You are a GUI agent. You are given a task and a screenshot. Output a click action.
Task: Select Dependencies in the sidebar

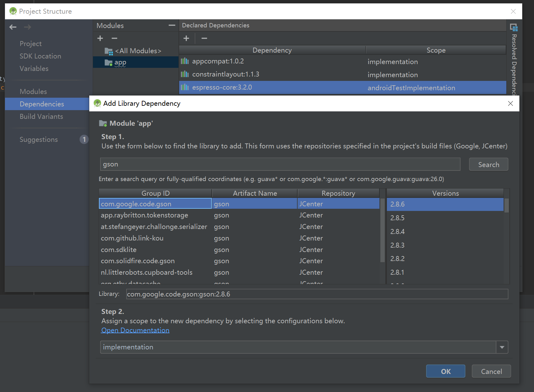click(47, 104)
